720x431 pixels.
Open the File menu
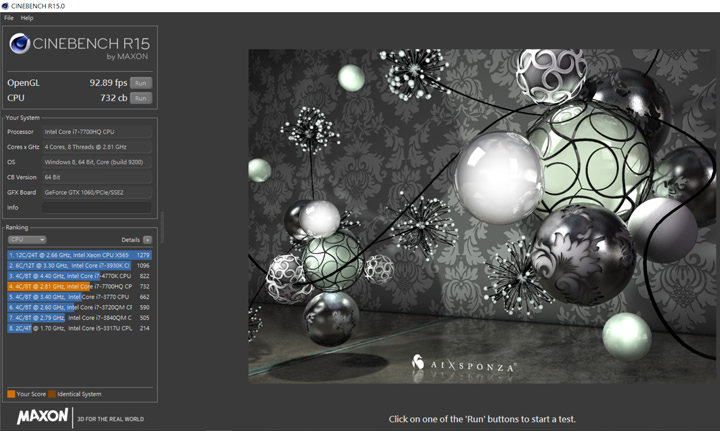coord(9,18)
